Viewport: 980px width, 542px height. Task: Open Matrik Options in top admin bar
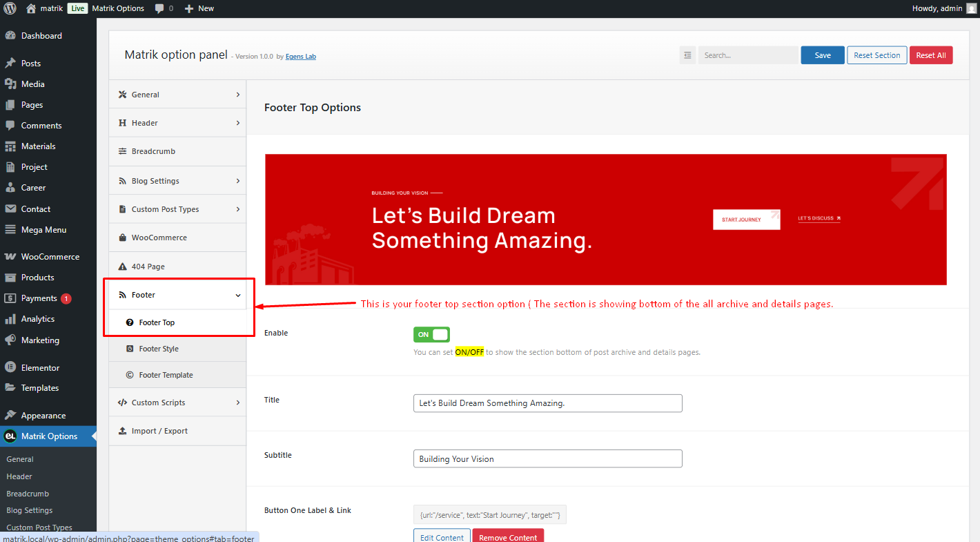tap(118, 8)
